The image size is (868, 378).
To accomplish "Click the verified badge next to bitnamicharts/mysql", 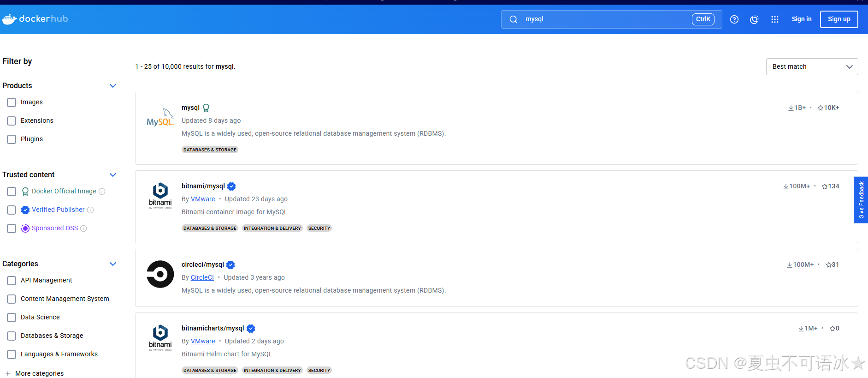I will [x=251, y=329].
